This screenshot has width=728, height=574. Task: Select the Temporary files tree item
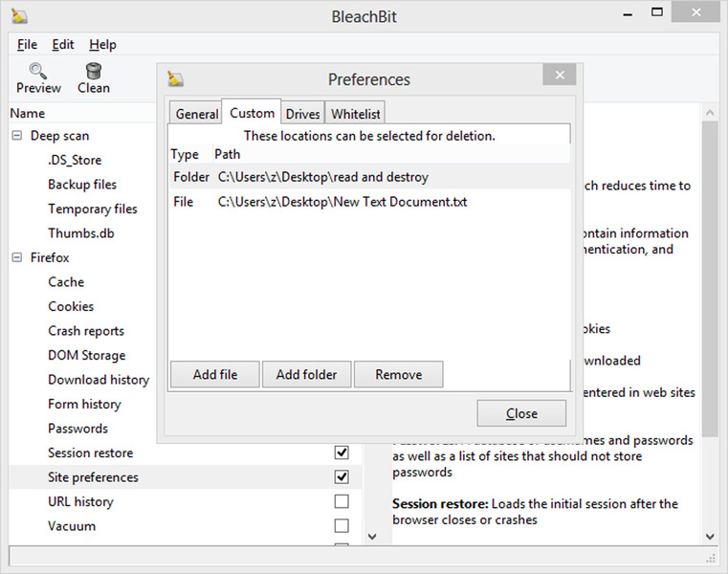pyautogui.click(x=93, y=209)
